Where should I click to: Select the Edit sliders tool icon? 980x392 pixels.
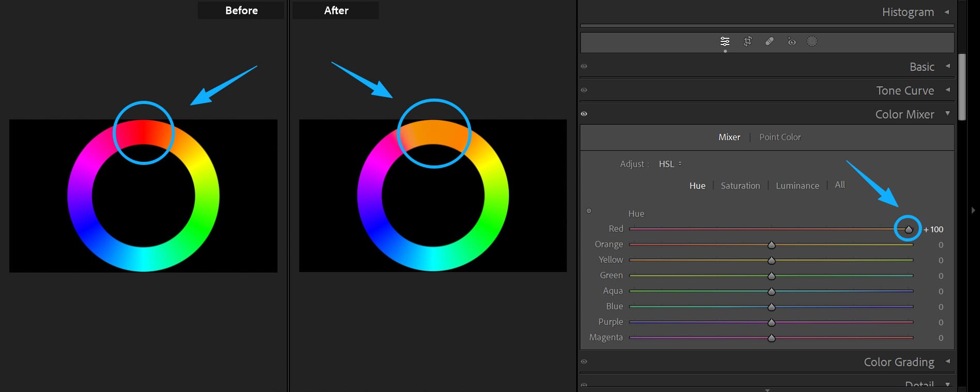pyautogui.click(x=725, y=41)
